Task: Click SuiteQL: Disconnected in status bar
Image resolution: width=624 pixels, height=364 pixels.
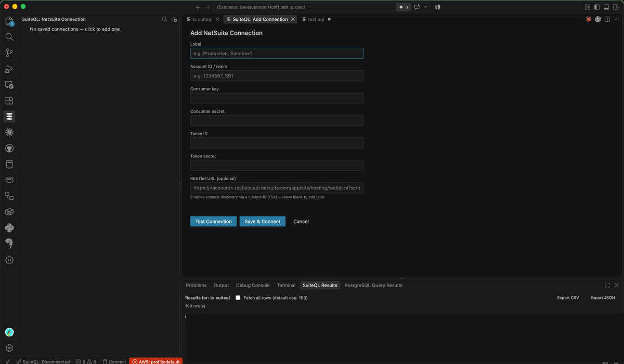Action: coord(43,361)
